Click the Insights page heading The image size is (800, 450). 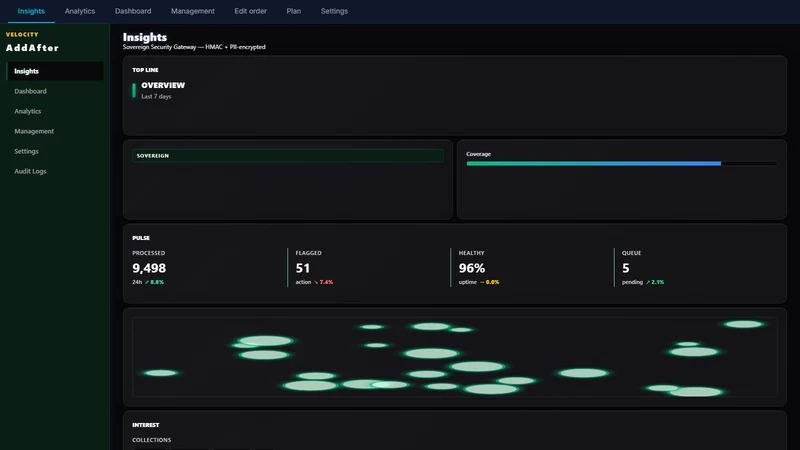click(x=145, y=37)
